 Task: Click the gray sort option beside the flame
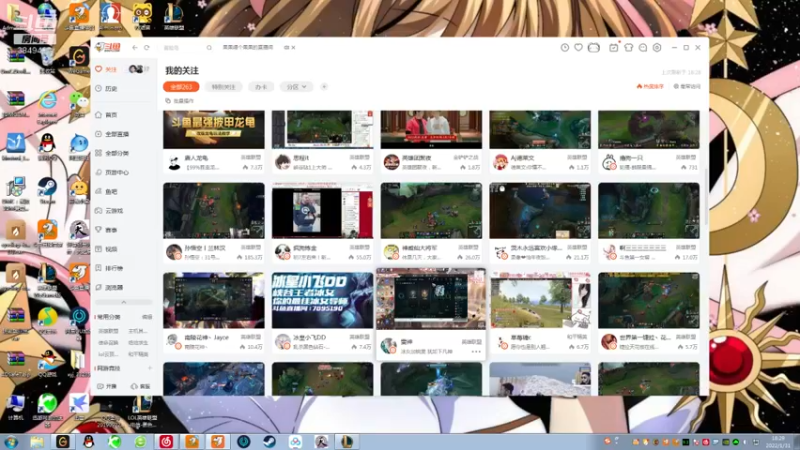pos(687,87)
